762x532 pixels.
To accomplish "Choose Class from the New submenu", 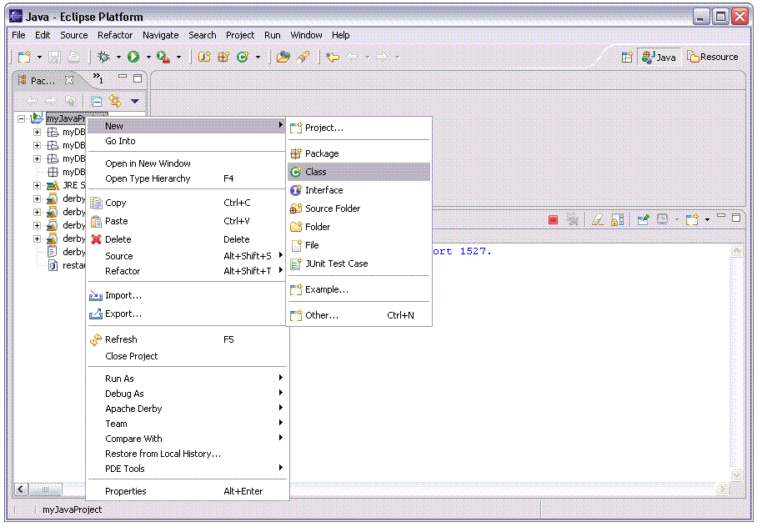I will (316, 172).
